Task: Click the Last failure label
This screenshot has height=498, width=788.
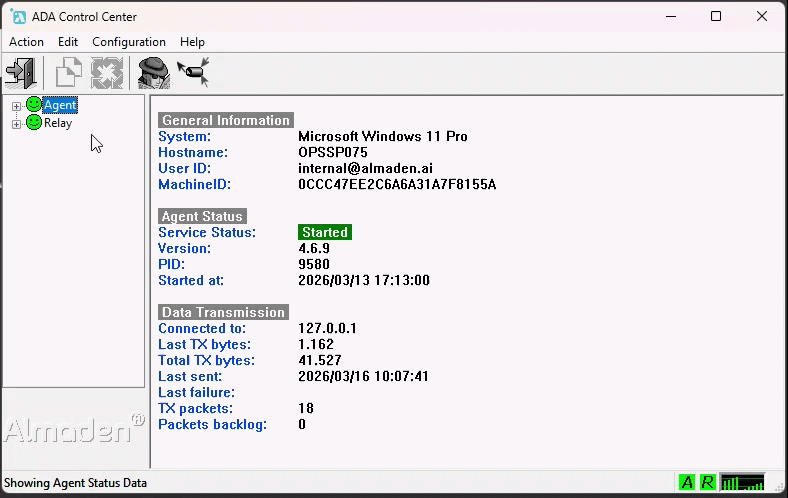Action: [x=196, y=392]
